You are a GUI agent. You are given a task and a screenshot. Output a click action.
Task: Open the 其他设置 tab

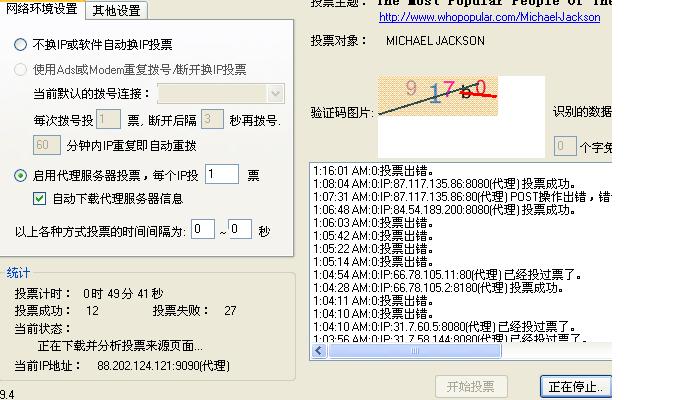click(116, 11)
